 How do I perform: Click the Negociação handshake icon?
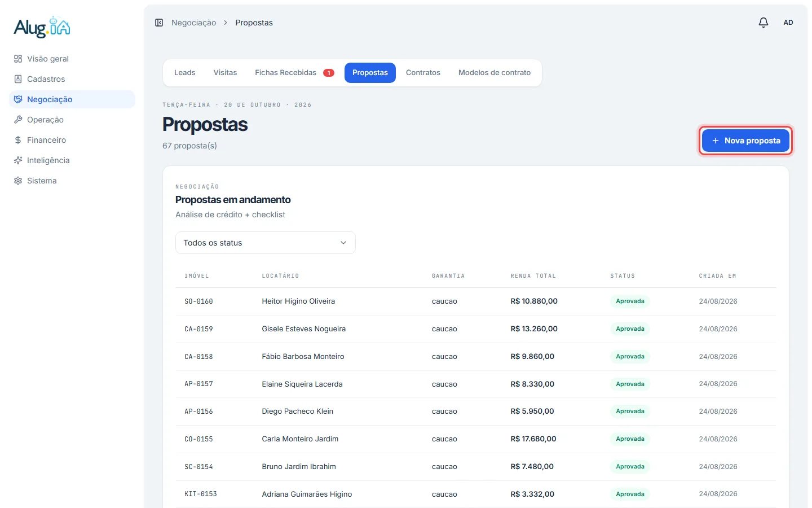click(18, 99)
